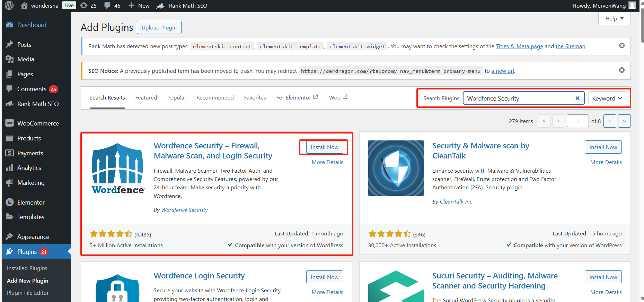Click the Posts pin icon in sidebar

click(10, 44)
